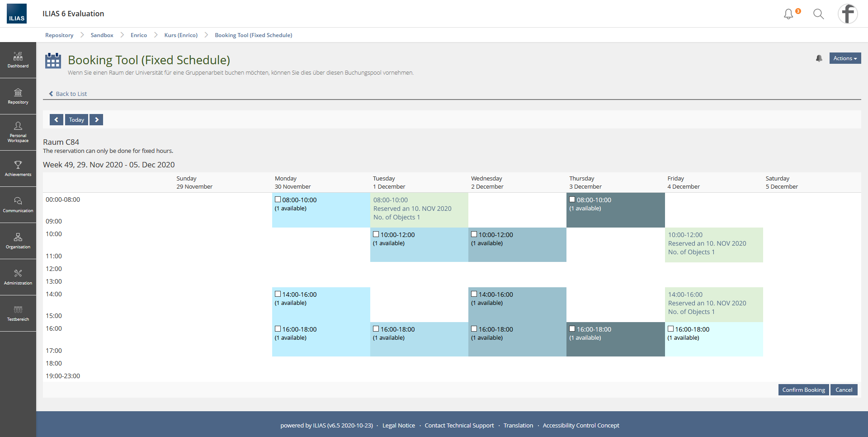Image resolution: width=868 pixels, height=437 pixels.
Task: Go to next week arrow
Action: point(96,120)
